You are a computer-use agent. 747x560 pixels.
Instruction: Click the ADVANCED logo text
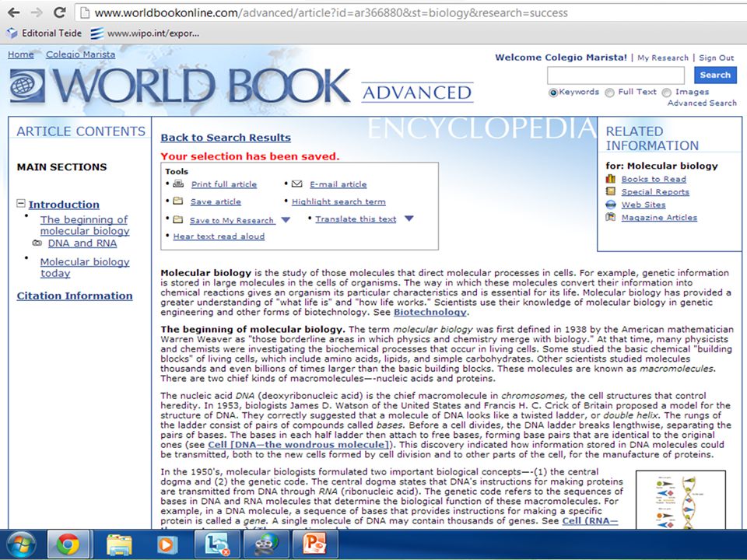pos(417,93)
